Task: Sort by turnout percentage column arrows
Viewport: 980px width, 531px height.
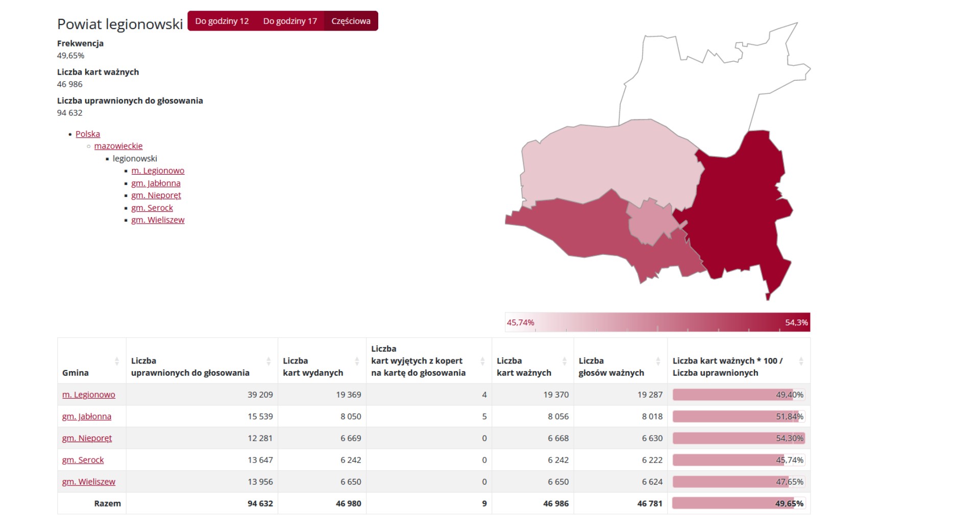Action: [801, 361]
